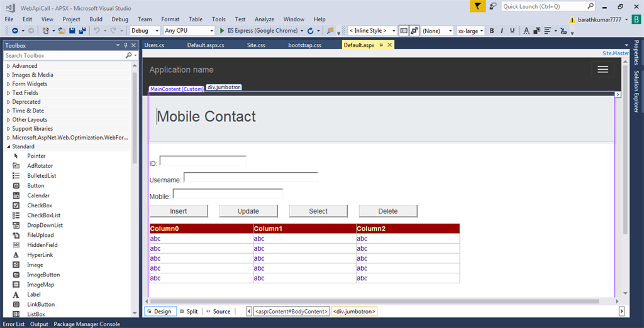Switch to Source view

click(x=218, y=311)
